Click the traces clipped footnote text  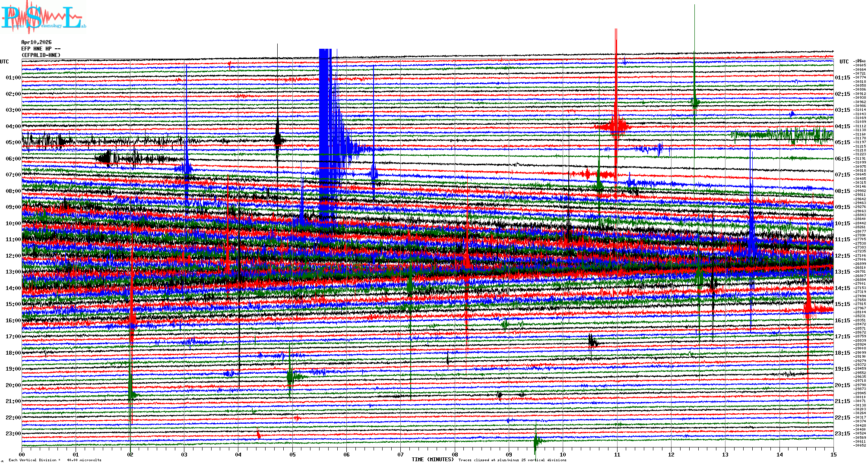point(512,460)
